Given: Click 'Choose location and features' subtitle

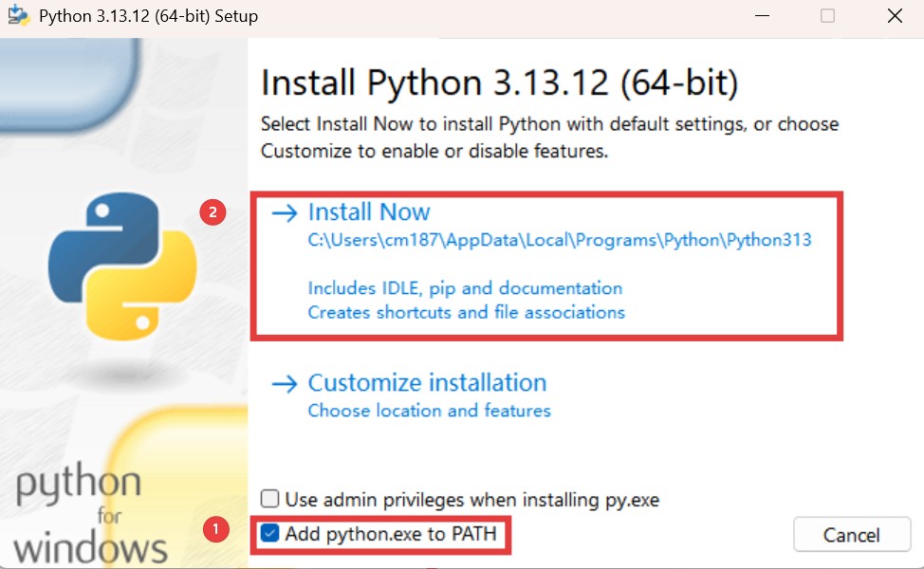Looking at the screenshot, I should (429, 411).
